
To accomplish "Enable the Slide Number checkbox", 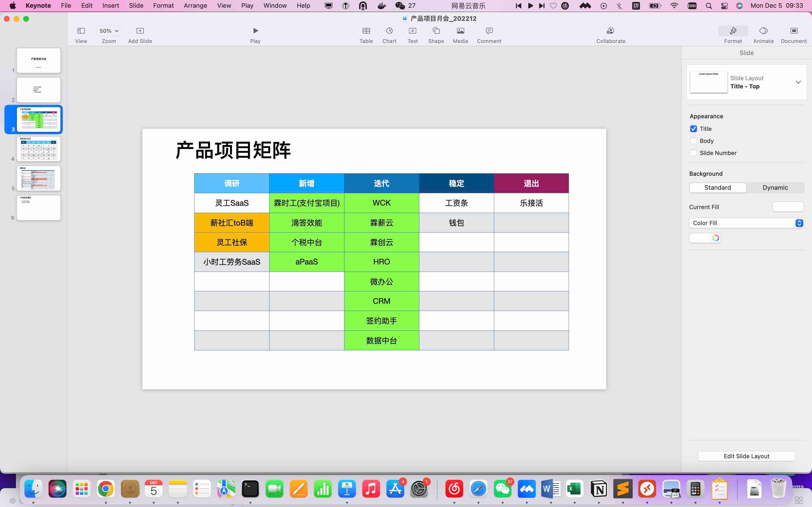I will 693,153.
